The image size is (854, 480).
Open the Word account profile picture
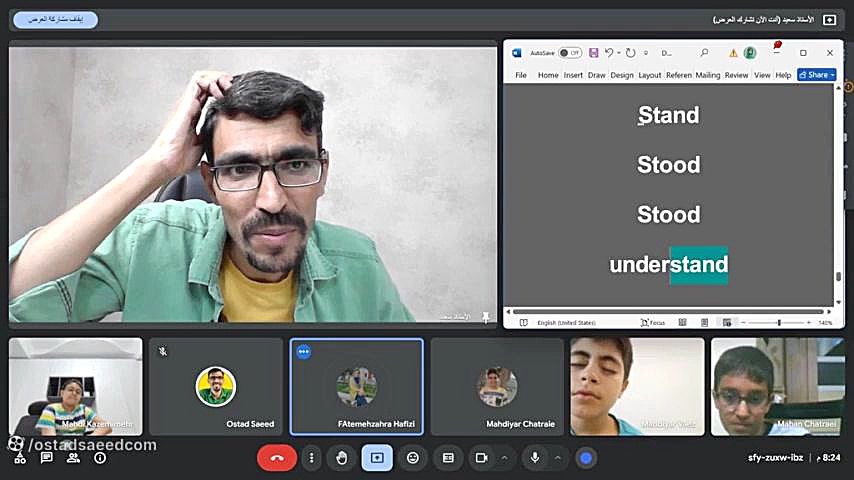(x=750, y=53)
